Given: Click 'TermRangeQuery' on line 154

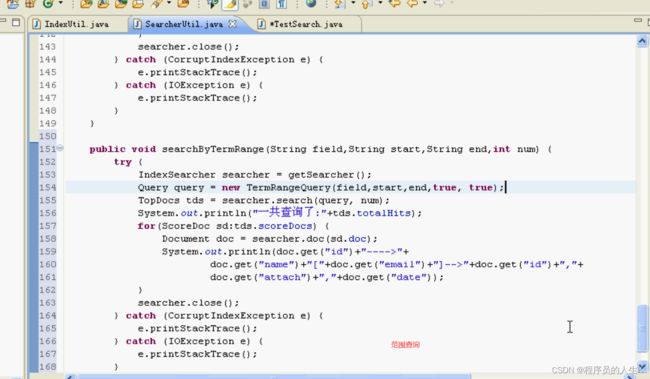Looking at the screenshot, I should (289, 188).
